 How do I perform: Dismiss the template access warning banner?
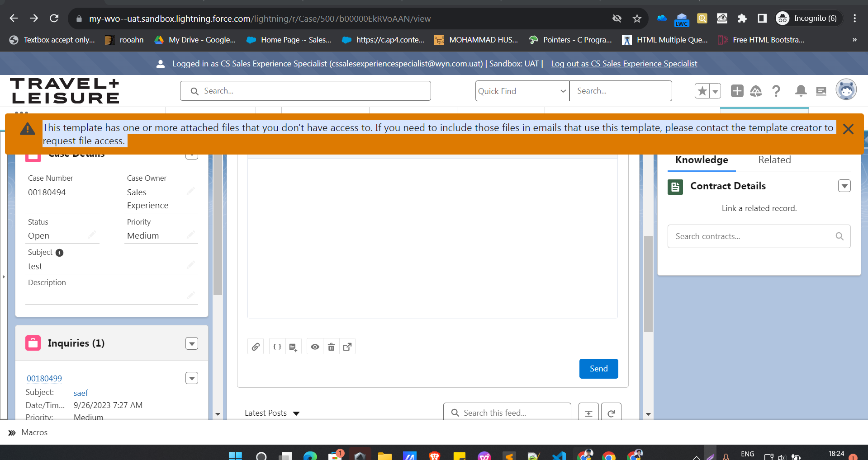click(x=848, y=129)
